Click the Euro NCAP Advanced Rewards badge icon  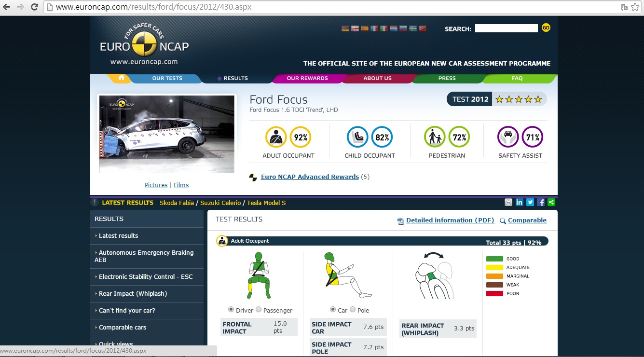pos(253,177)
